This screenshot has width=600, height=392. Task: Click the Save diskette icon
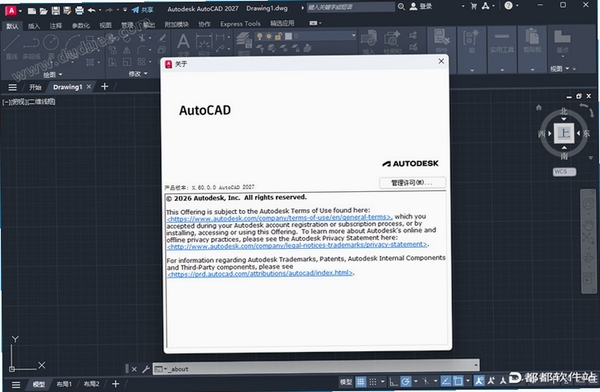[55, 11]
